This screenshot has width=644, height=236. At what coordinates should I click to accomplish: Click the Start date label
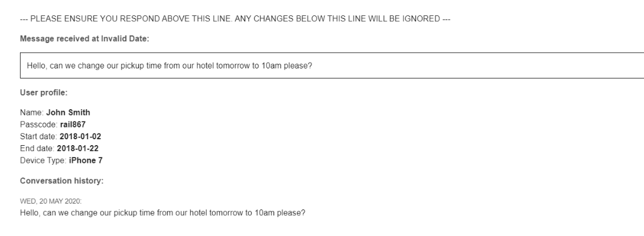[x=38, y=136]
